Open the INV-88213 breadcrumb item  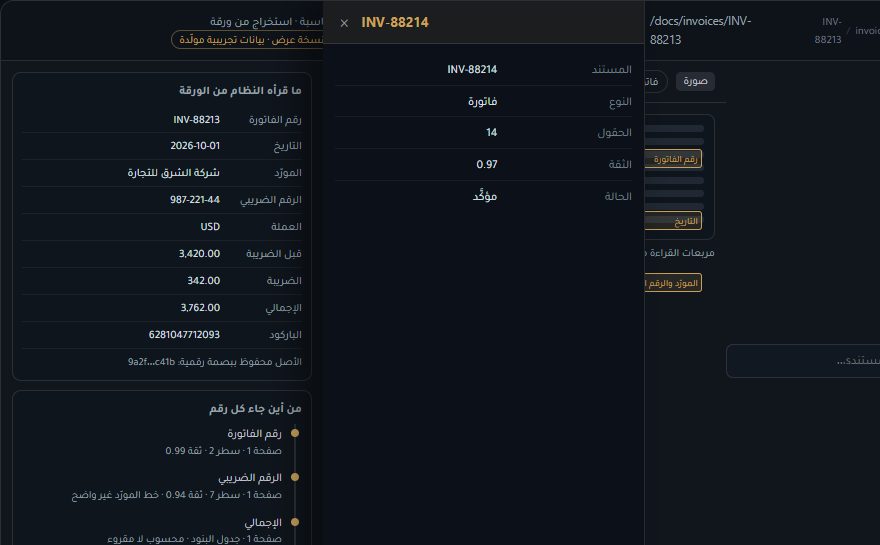(828, 30)
